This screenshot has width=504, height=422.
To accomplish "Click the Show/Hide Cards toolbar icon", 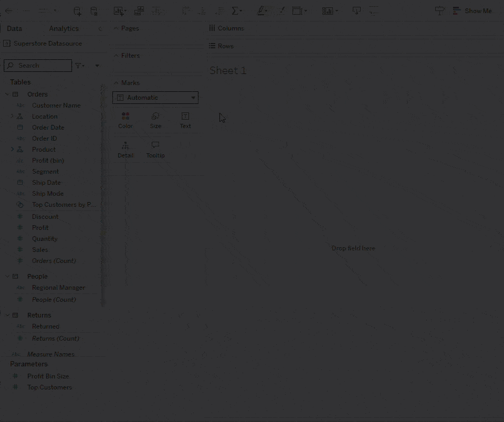I will click(x=329, y=11).
